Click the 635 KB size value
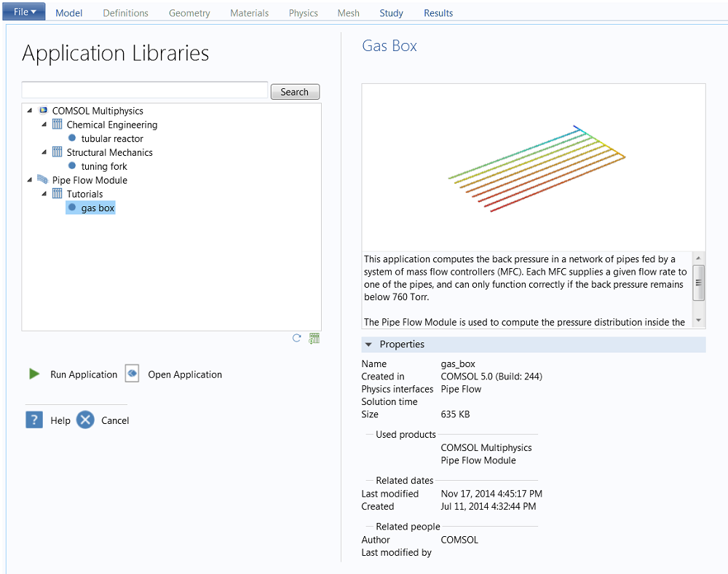 (455, 414)
